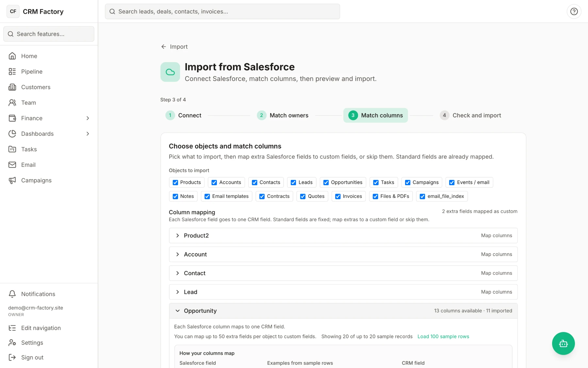588x368 pixels.
Task: Uncheck the email_file_index checkbox
Action: (x=422, y=196)
